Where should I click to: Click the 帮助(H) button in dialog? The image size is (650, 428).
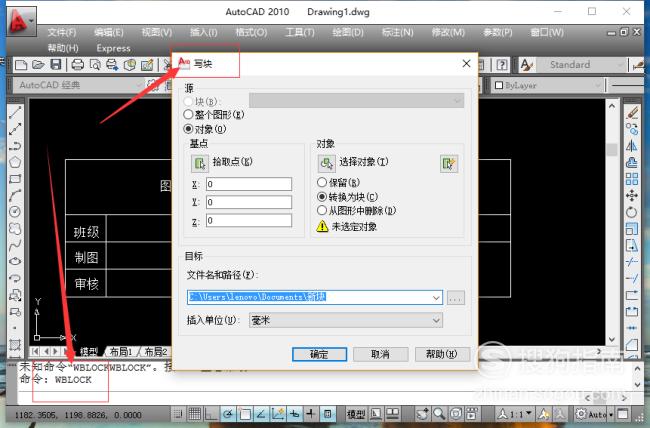442,354
